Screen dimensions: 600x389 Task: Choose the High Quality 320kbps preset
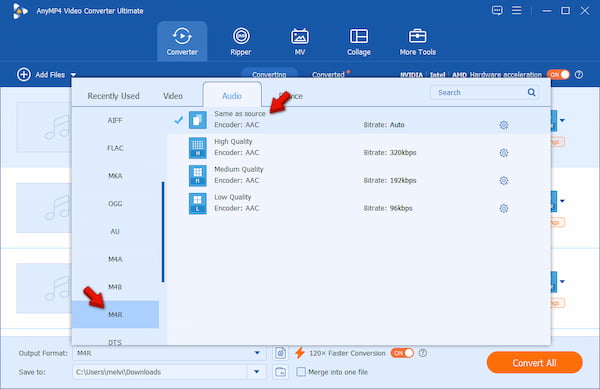(359, 148)
